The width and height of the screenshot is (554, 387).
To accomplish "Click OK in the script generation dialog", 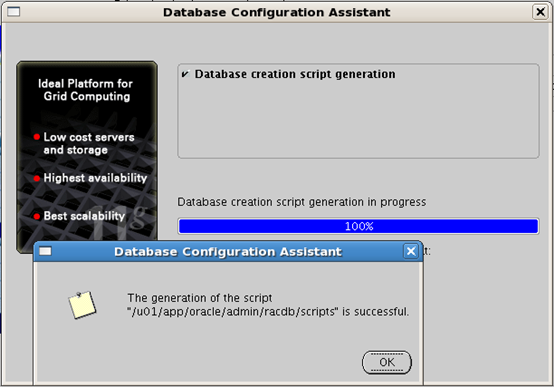I will pos(387,362).
